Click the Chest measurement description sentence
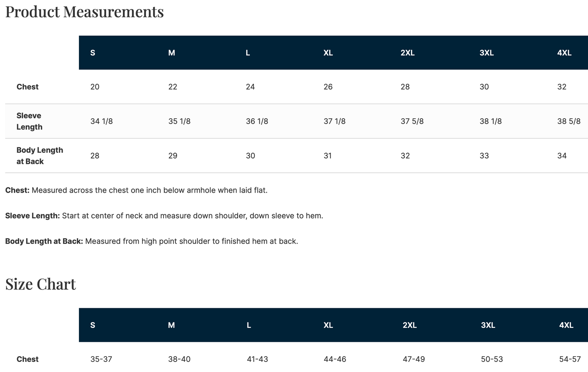 [136, 190]
